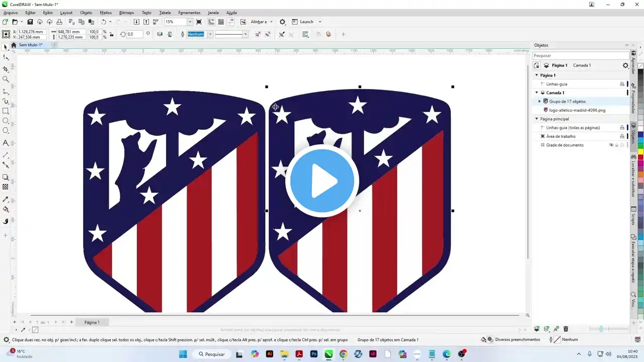Viewport: 644px width, 362px height.
Task: Toggle print icon for Área de trabalho
Action: [x=622, y=136]
